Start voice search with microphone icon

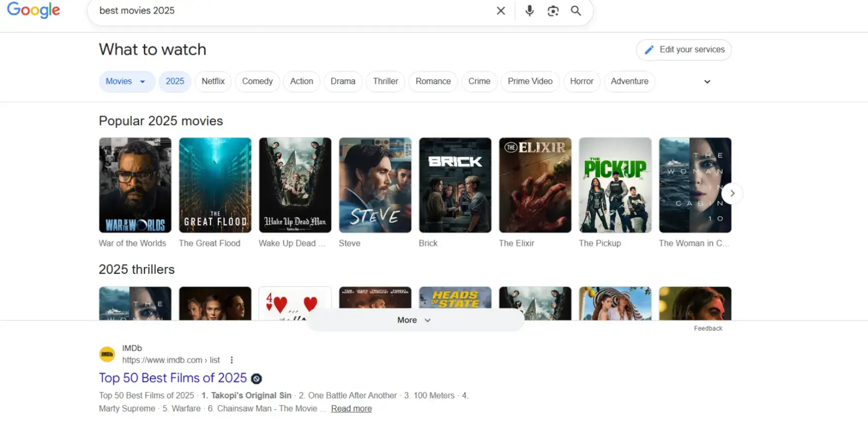[x=530, y=11]
